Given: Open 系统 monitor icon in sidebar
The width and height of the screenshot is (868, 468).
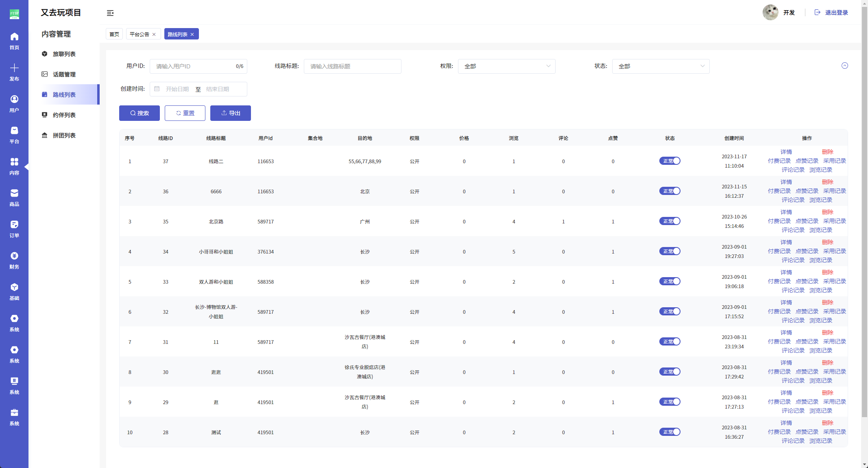Looking at the screenshot, I should coord(14,381).
